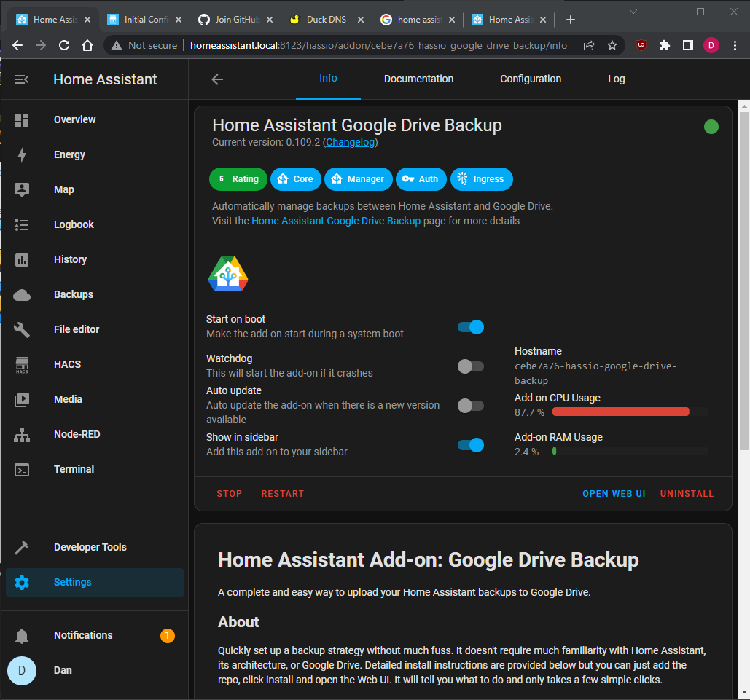750x700 pixels.
Task: Click the Rating badge
Action: point(238,179)
